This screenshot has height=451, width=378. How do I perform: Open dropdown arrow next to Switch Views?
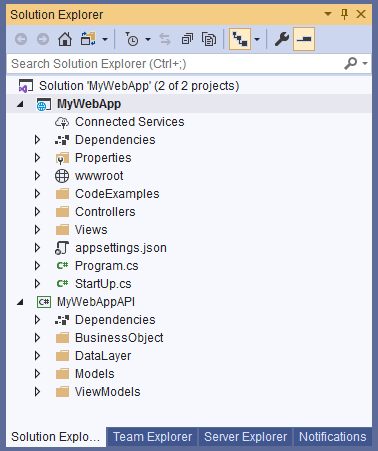click(105, 39)
